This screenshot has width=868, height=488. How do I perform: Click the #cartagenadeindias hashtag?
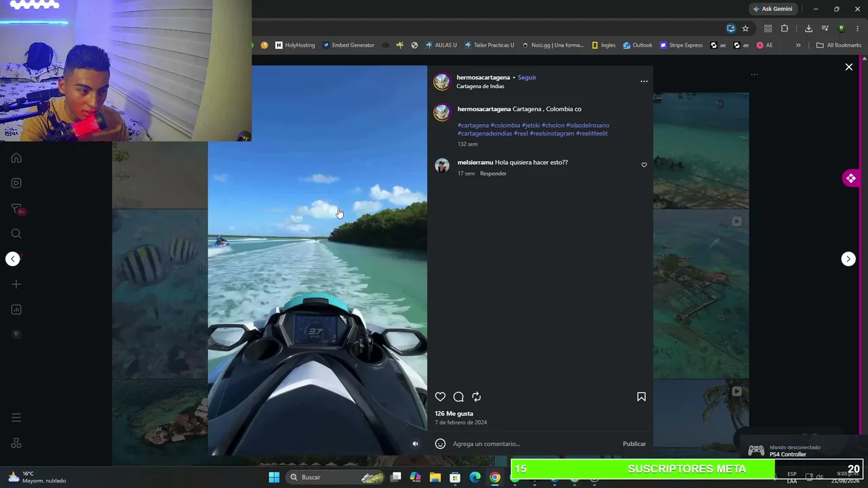point(485,134)
